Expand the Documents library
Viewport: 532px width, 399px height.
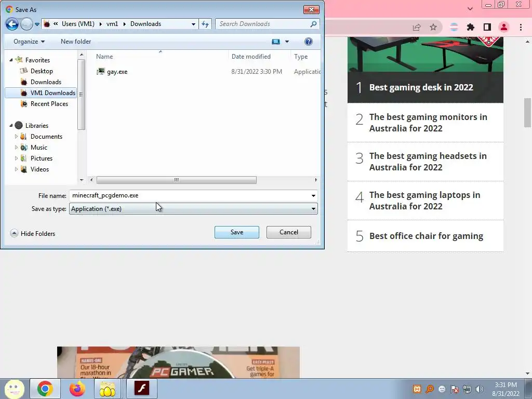point(16,137)
